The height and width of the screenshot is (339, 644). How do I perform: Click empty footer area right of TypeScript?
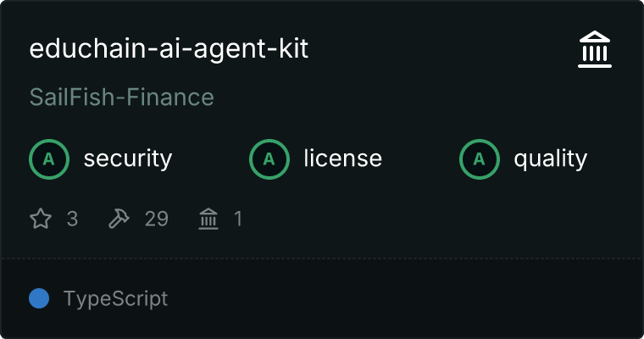pyautogui.click(x=407, y=298)
